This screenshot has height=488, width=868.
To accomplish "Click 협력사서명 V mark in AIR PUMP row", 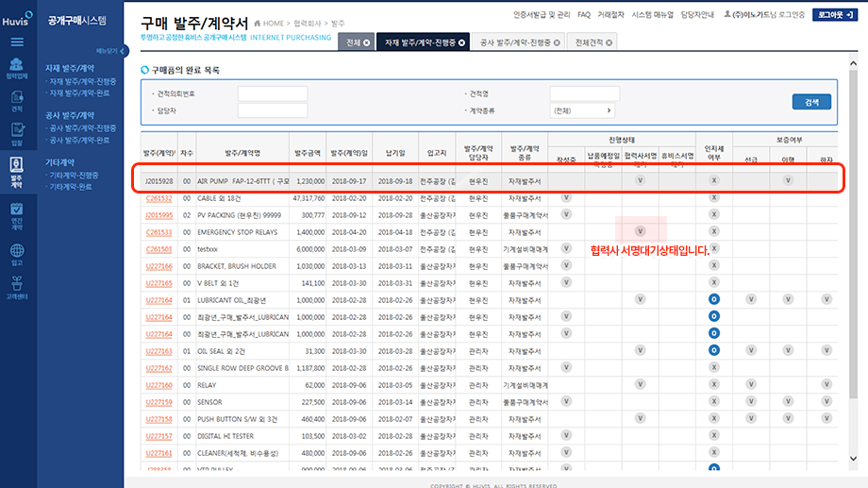I will [x=640, y=180].
